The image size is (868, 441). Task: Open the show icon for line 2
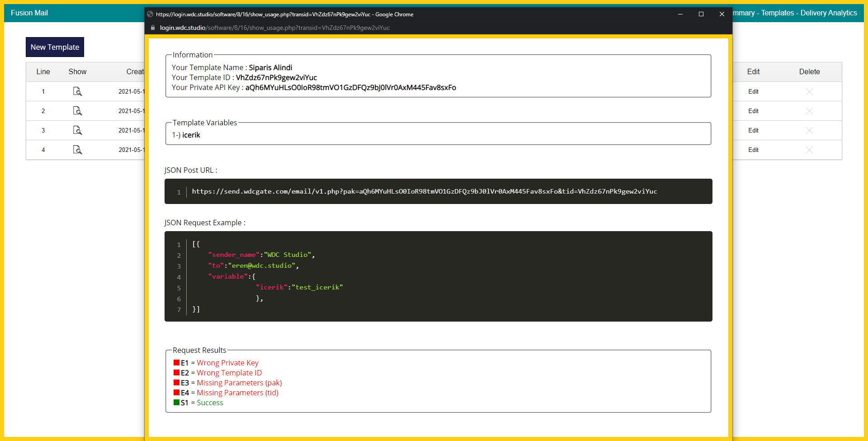point(77,111)
